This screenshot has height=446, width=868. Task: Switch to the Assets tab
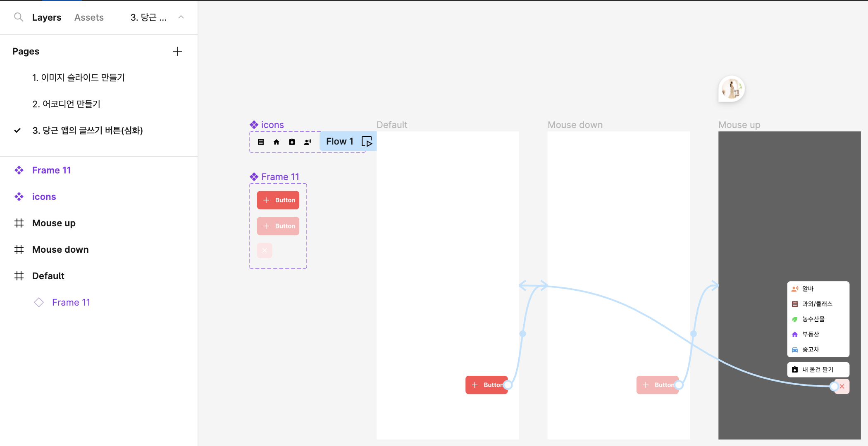coord(89,17)
